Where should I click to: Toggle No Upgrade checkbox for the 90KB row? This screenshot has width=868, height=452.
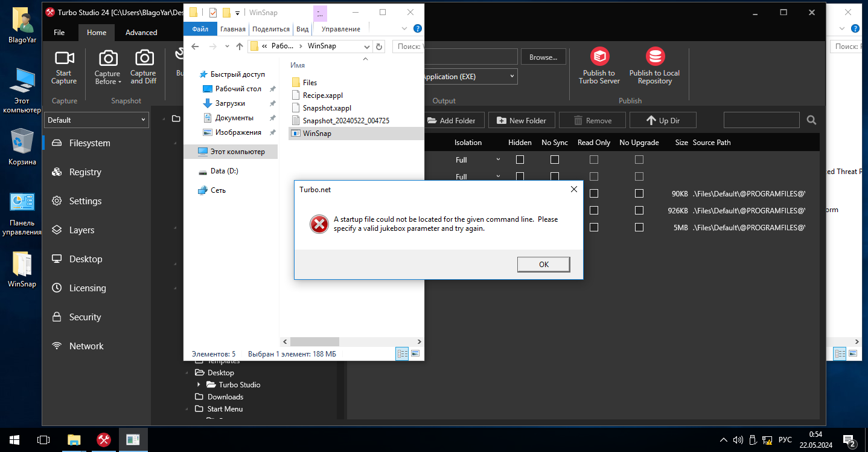[x=639, y=194]
